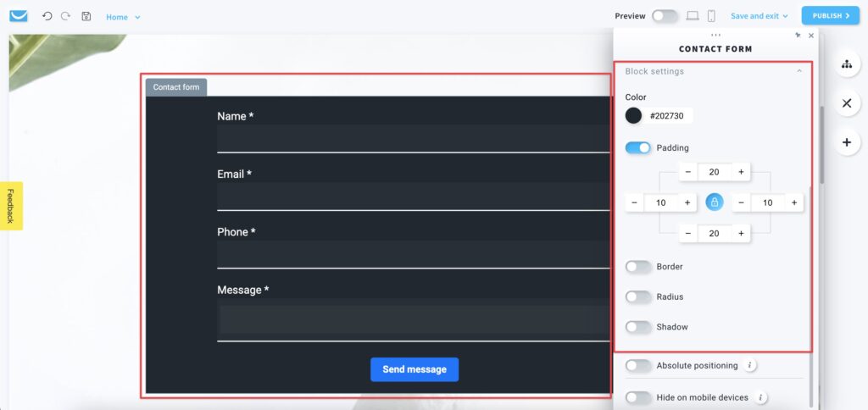Open the Save and exit menu

coord(759,16)
